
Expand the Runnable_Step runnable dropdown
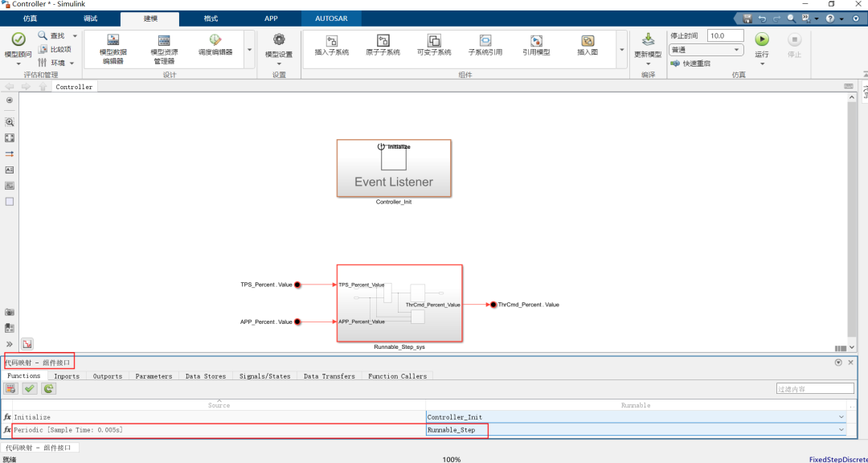841,430
